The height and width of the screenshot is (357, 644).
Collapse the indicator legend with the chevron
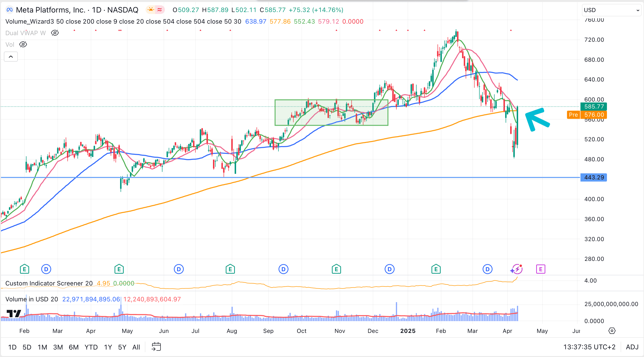coord(11,57)
